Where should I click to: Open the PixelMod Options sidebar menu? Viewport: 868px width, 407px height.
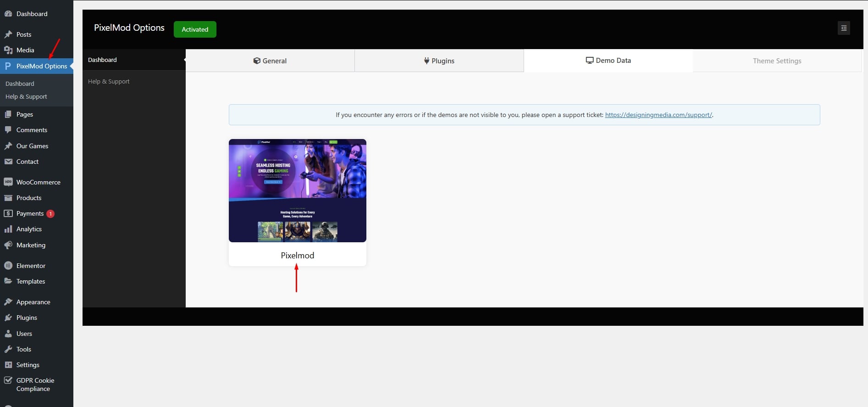[x=37, y=66]
